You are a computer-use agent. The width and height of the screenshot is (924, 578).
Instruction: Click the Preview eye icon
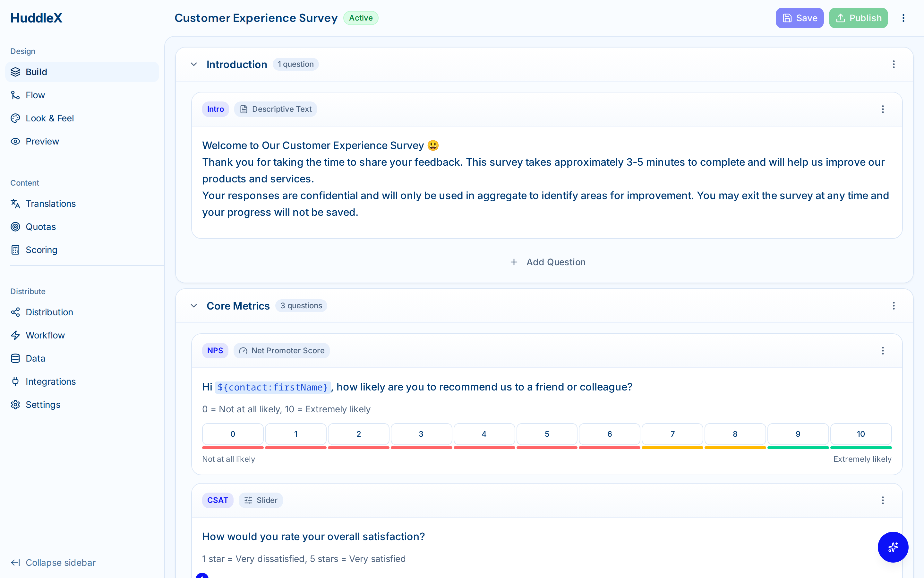coord(15,141)
